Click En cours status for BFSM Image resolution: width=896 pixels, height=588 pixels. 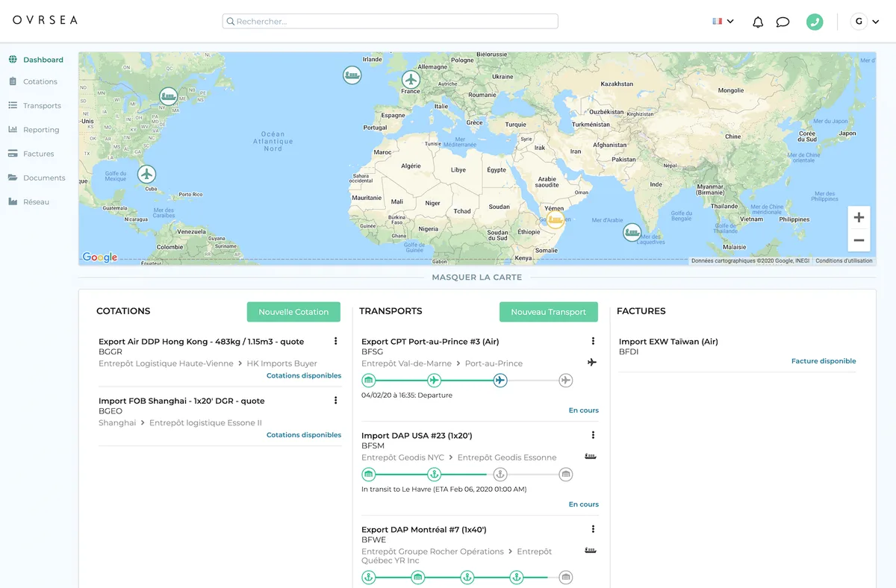tap(584, 504)
